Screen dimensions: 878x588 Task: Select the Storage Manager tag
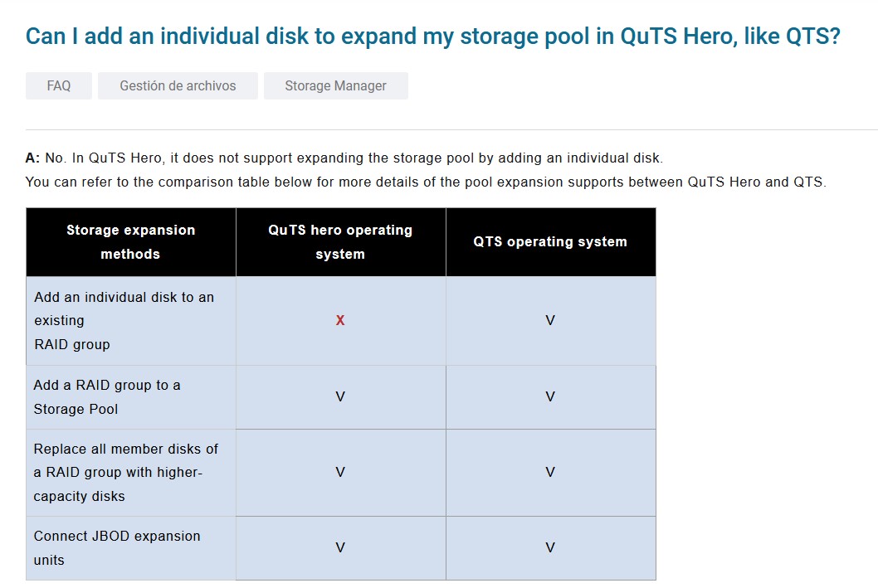click(335, 86)
